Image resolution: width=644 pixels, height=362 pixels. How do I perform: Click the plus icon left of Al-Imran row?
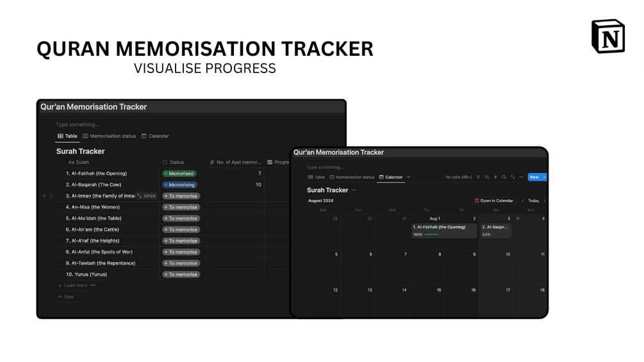point(44,196)
